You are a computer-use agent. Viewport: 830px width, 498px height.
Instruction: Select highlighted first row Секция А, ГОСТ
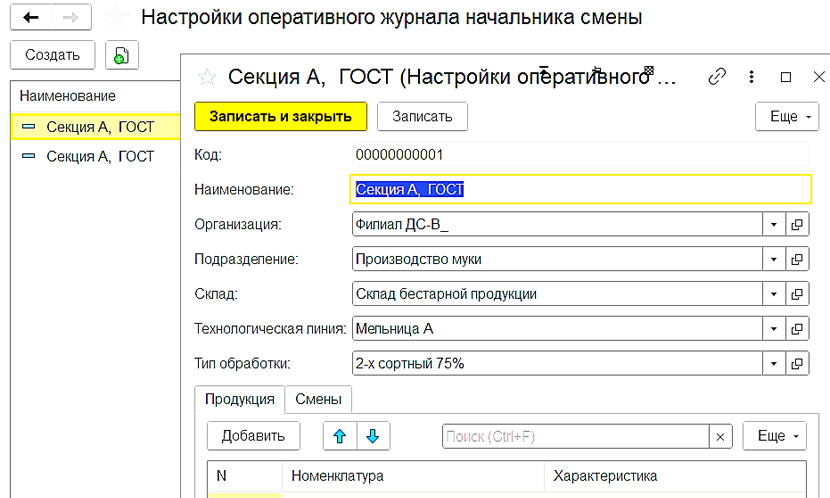pos(95,127)
